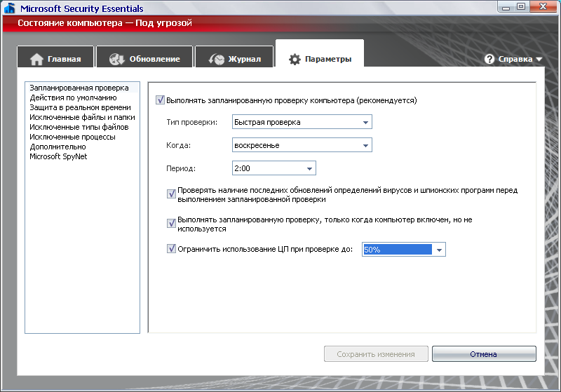Toggle the scheduled scan checkbox (Выполнять запланированную проверку компьютера)
The width and height of the screenshot is (561, 392).
point(160,100)
